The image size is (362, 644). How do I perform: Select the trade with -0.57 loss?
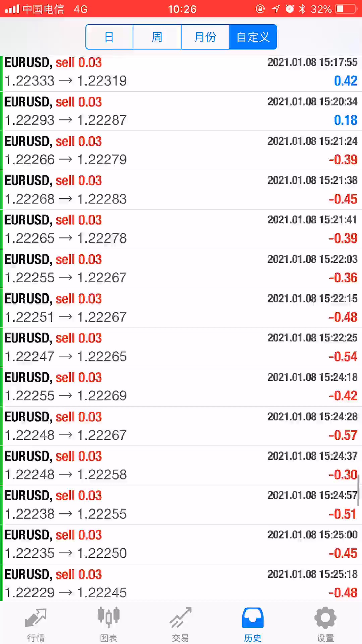181,426
